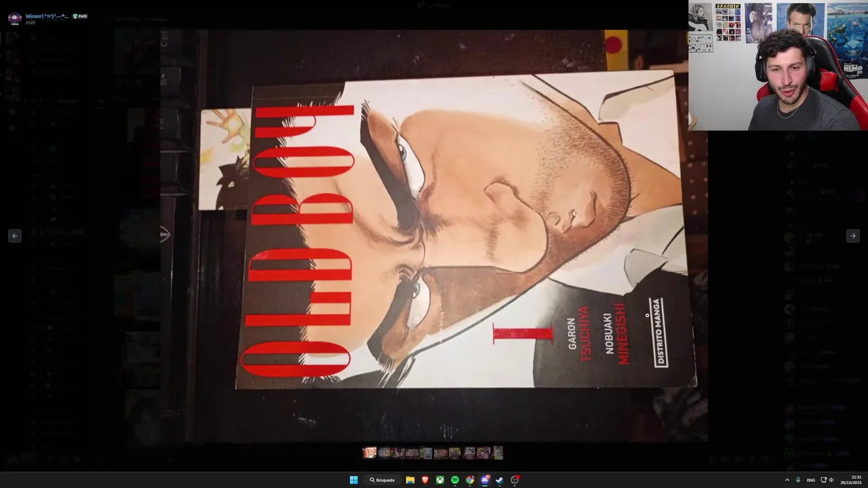Screen dimensions: 868x488
Task: Select the first thumbnail in the image strip
Action: [370, 453]
